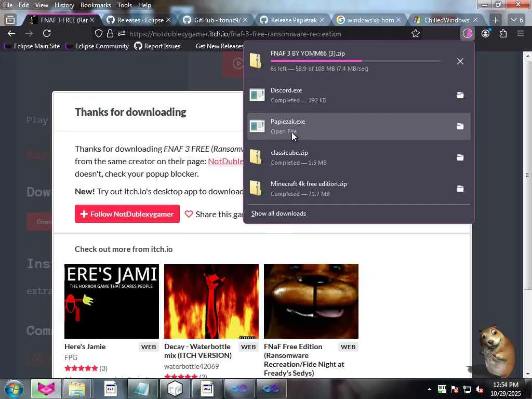The width and height of the screenshot is (532, 399).
Task: Show Minecraft 4k free edition.zip in folder
Action: pyautogui.click(x=460, y=189)
